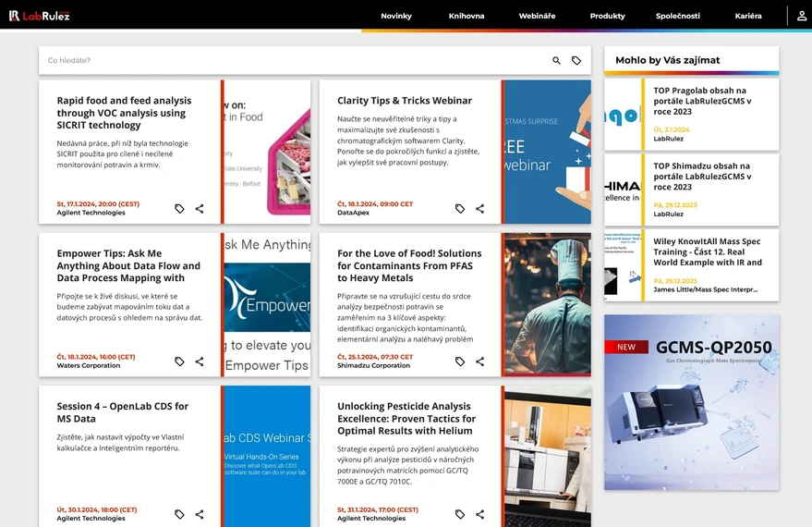Open the Novinky menu item
This screenshot has height=527, width=812.
point(396,16)
